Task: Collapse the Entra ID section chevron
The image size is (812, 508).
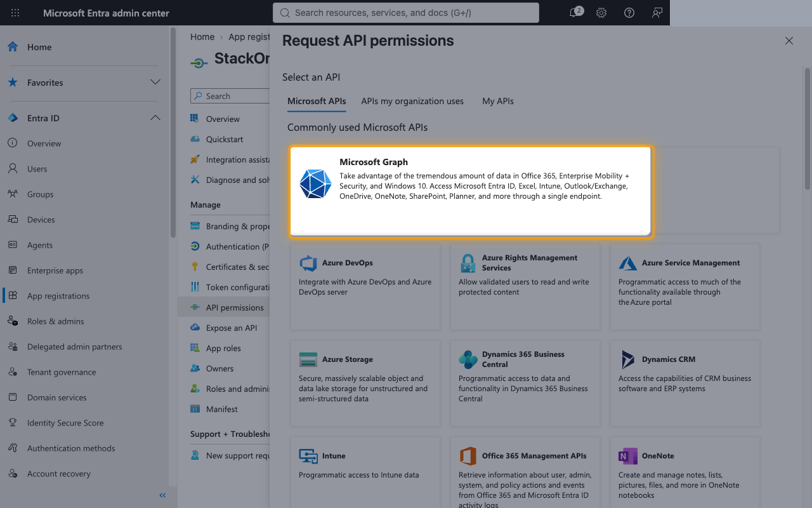Action: pos(155,118)
